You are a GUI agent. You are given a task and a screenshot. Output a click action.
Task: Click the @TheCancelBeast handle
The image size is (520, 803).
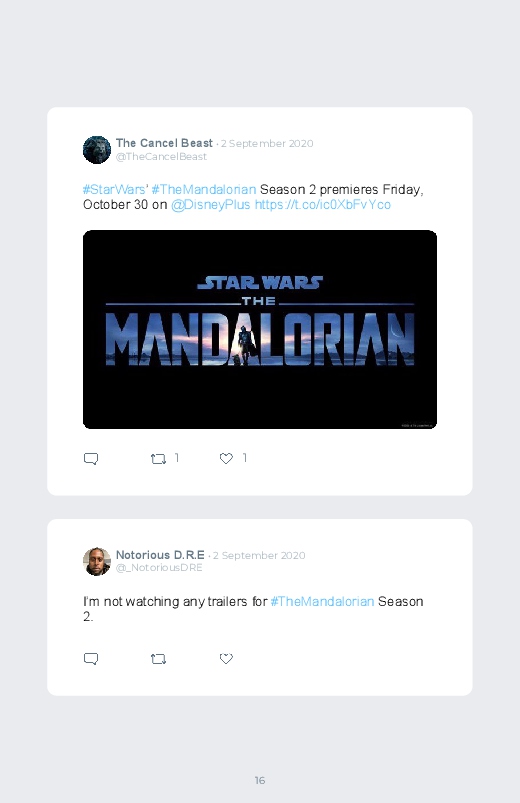click(x=161, y=157)
